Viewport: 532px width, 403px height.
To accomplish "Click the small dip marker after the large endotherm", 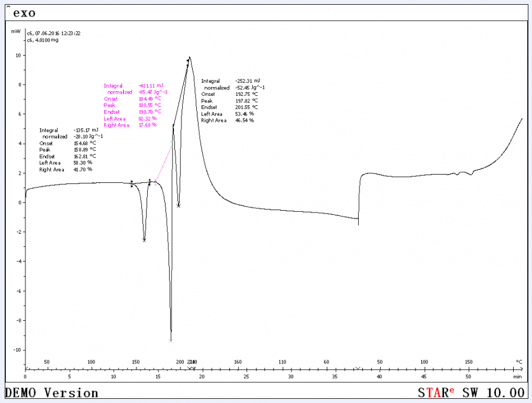I will 179,206.
